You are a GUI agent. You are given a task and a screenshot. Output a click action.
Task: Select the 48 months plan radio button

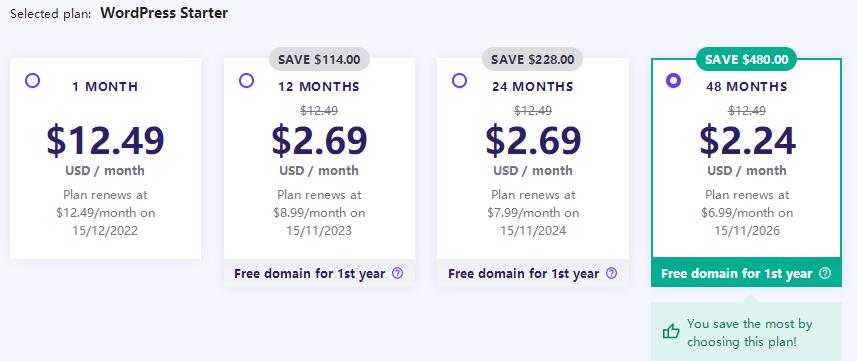pyautogui.click(x=673, y=81)
